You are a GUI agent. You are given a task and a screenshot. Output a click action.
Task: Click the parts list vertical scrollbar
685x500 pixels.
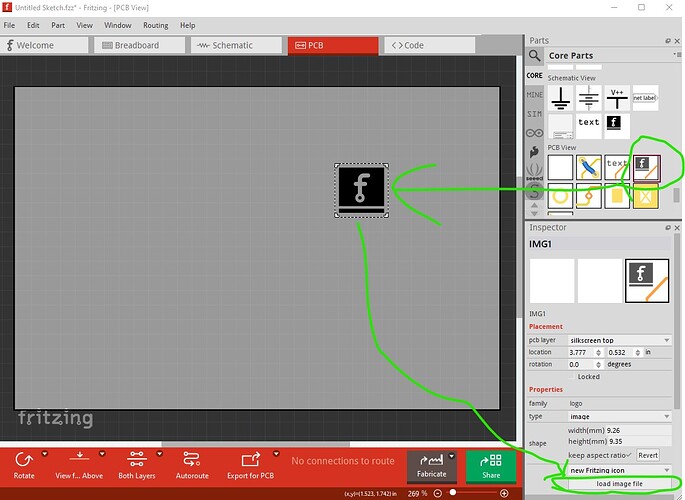click(x=676, y=194)
